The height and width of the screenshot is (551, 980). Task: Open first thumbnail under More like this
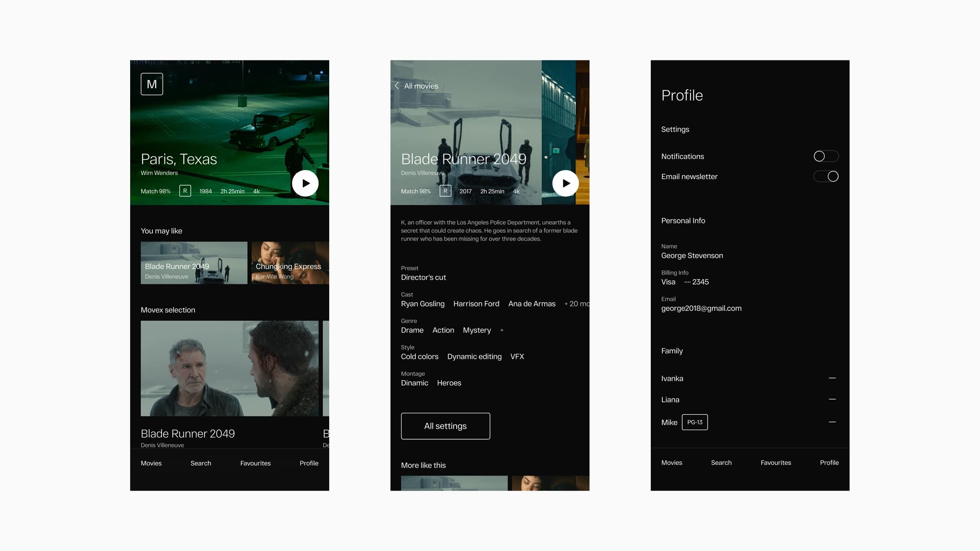pos(454,483)
